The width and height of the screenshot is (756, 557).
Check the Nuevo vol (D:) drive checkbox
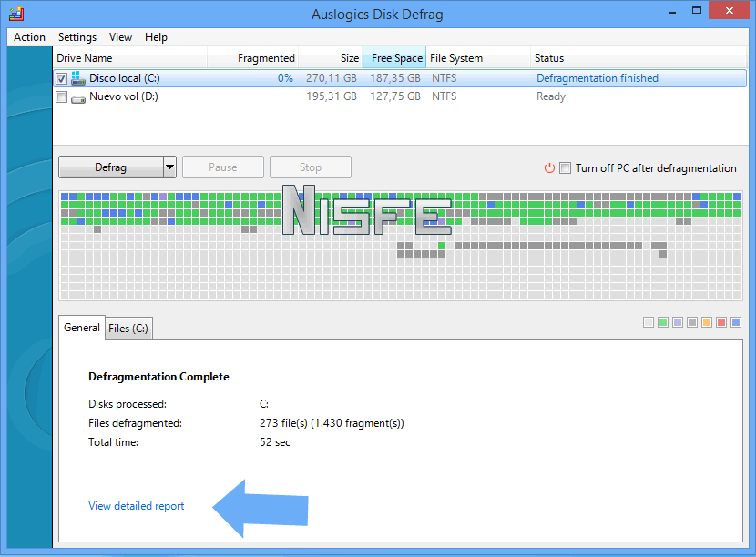coord(62,97)
